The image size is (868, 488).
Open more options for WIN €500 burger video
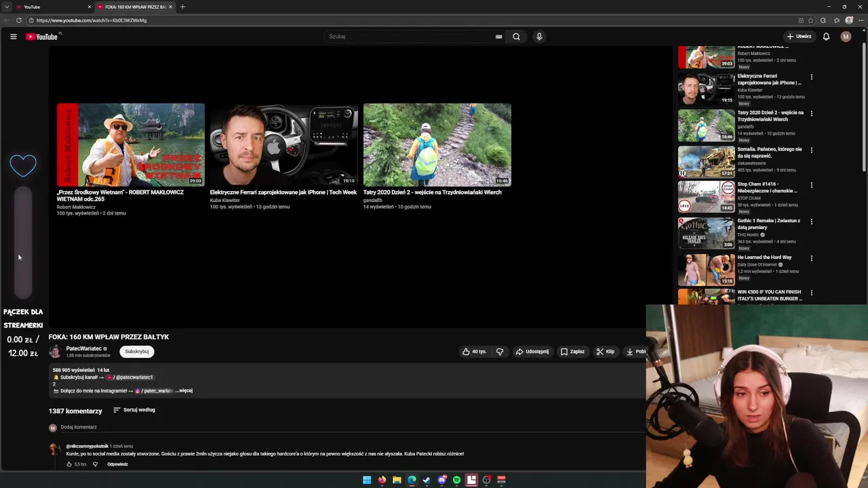coord(811,293)
